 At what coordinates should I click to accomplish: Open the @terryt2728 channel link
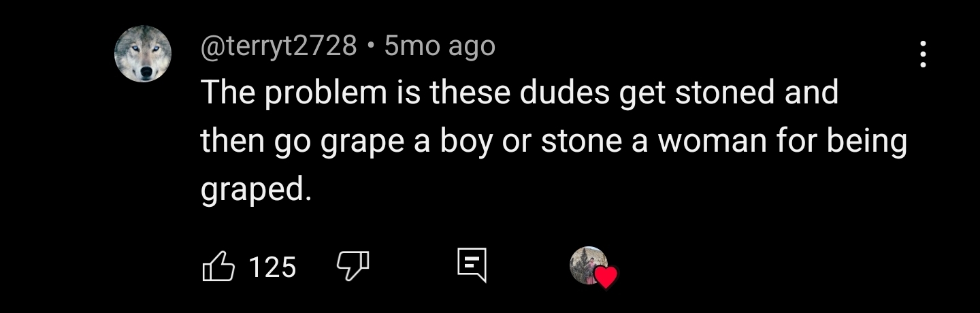(x=278, y=46)
